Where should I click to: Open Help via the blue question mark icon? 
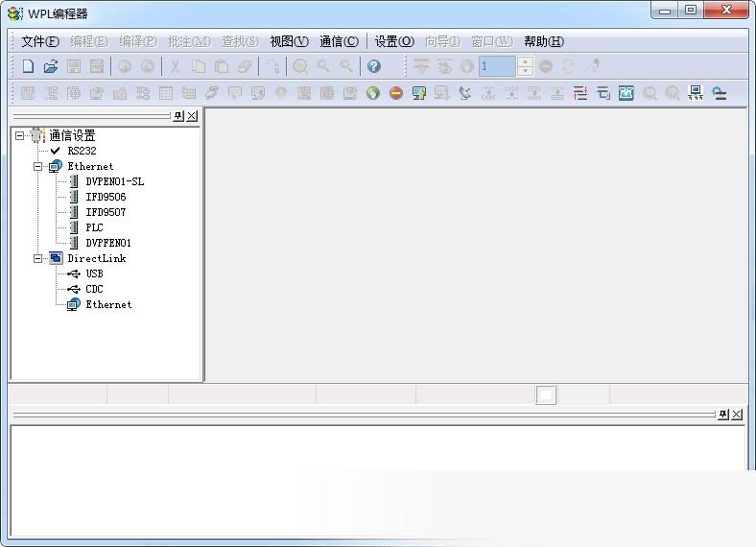373,66
